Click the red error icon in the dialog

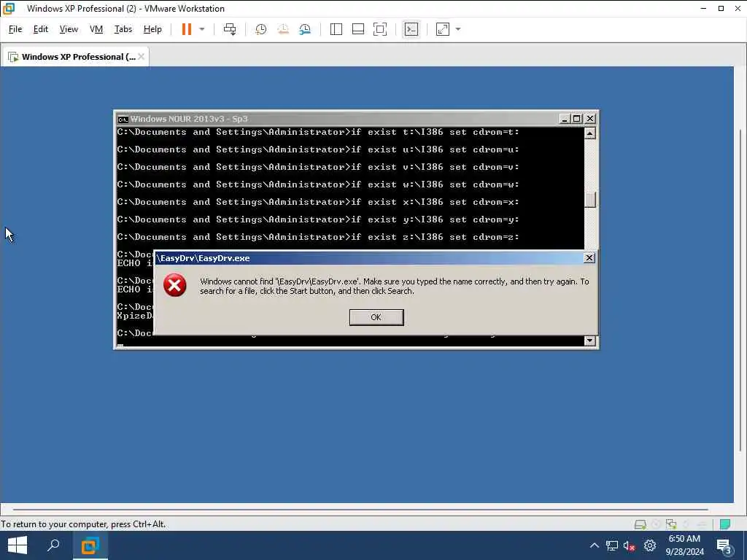coord(175,285)
